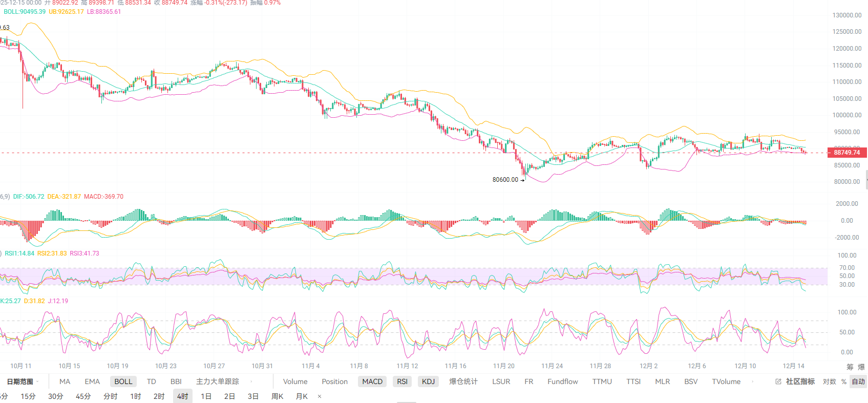Toggle the BOLL overlay indicator
Viewport: 868px width, 403px height.
[123, 381]
